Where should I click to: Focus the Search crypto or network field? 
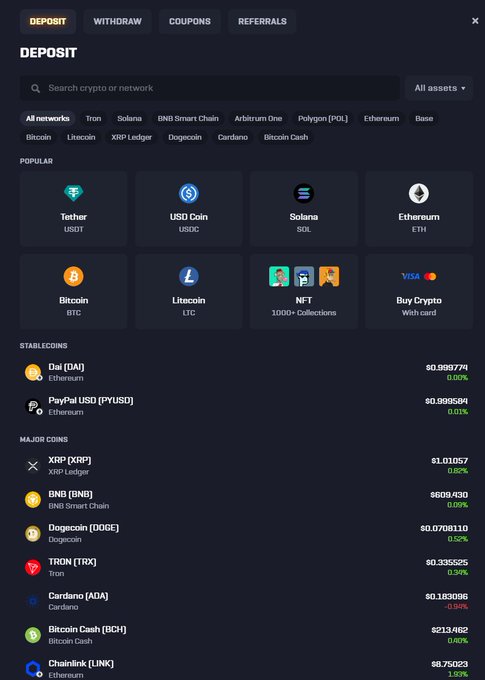click(210, 88)
